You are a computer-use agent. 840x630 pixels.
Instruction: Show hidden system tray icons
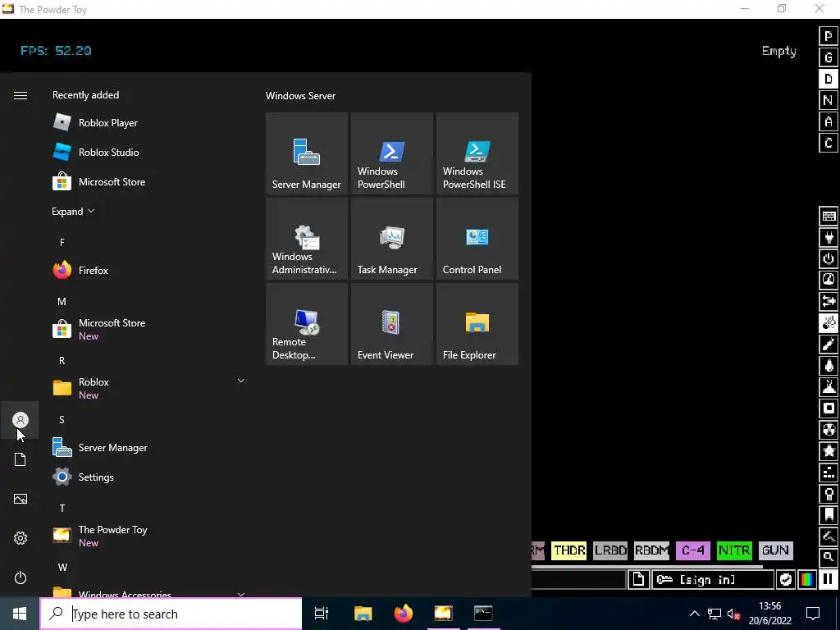694,614
